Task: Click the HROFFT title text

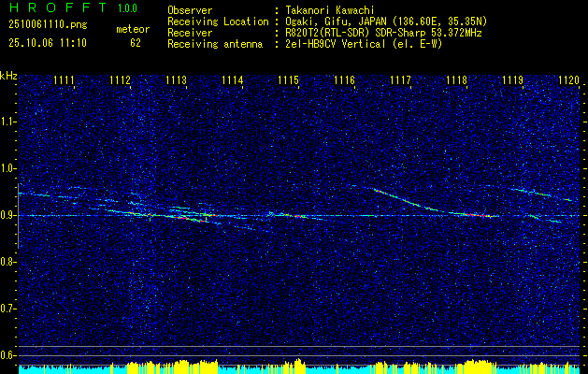Action: click(x=57, y=7)
